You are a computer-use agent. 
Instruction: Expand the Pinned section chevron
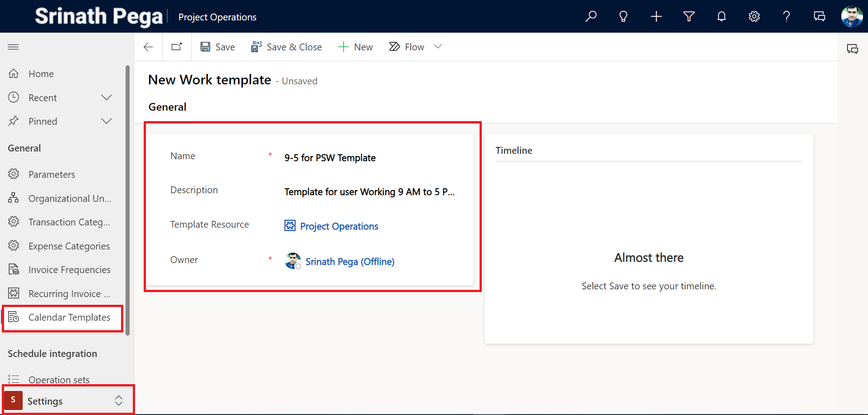(107, 121)
